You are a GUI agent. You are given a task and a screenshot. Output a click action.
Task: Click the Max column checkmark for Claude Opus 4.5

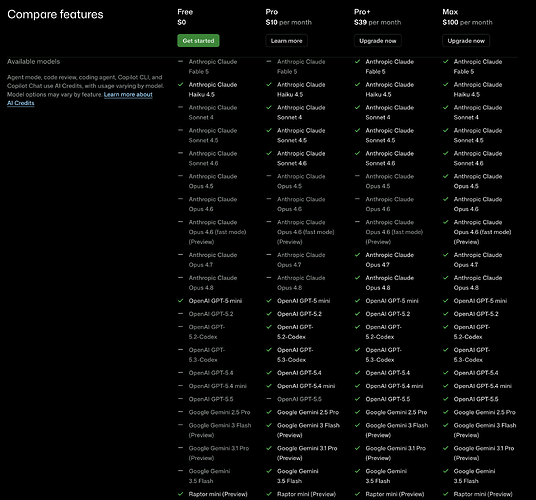[445, 176]
